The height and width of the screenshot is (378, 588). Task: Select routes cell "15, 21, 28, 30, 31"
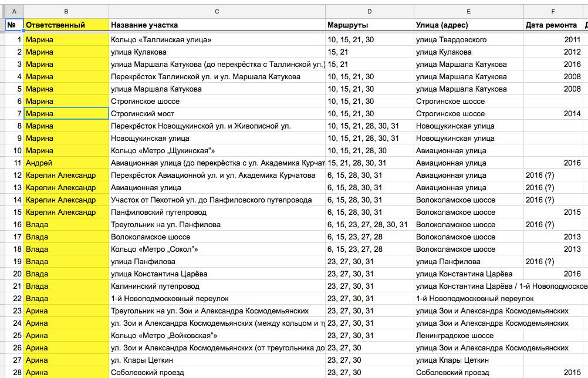click(x=369, y=163)
